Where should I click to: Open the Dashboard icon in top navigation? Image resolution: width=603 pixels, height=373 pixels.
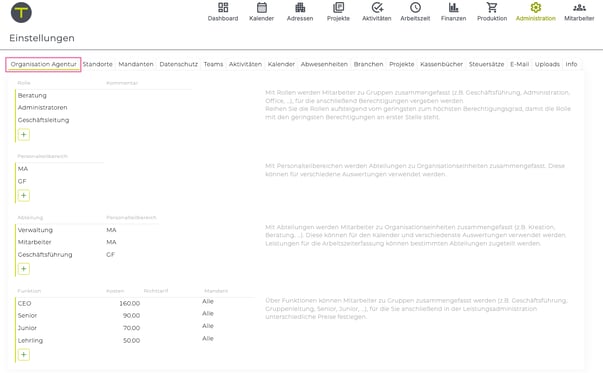(x=223, y=8)
